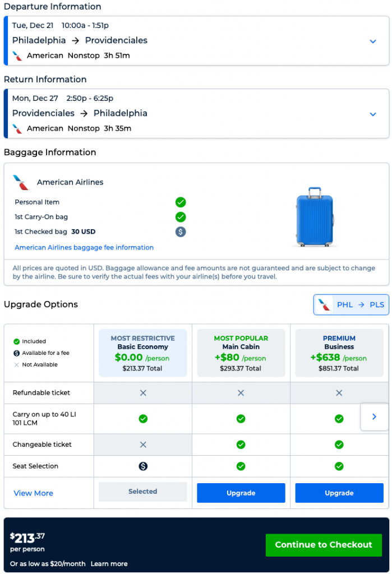This screenshot has width=392, height=574.
Task: Click the Personal Item green checkmark icon
Action: 181,202
